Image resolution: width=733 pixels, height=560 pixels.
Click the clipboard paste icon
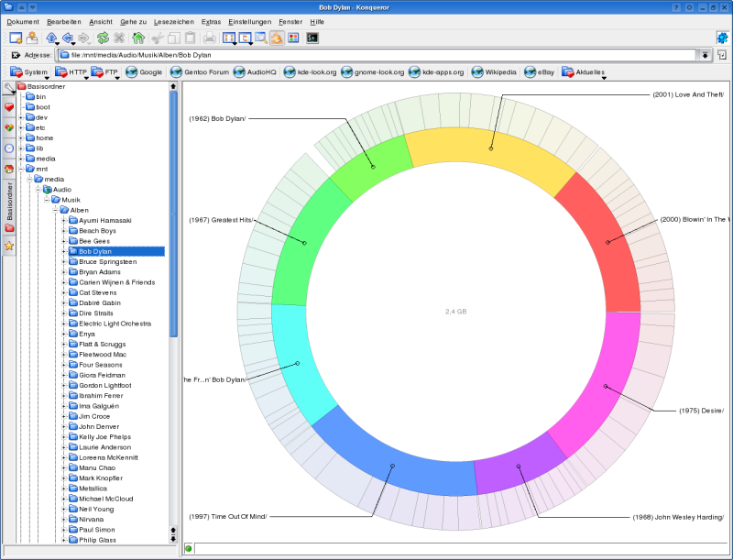[x=190, y=38]
